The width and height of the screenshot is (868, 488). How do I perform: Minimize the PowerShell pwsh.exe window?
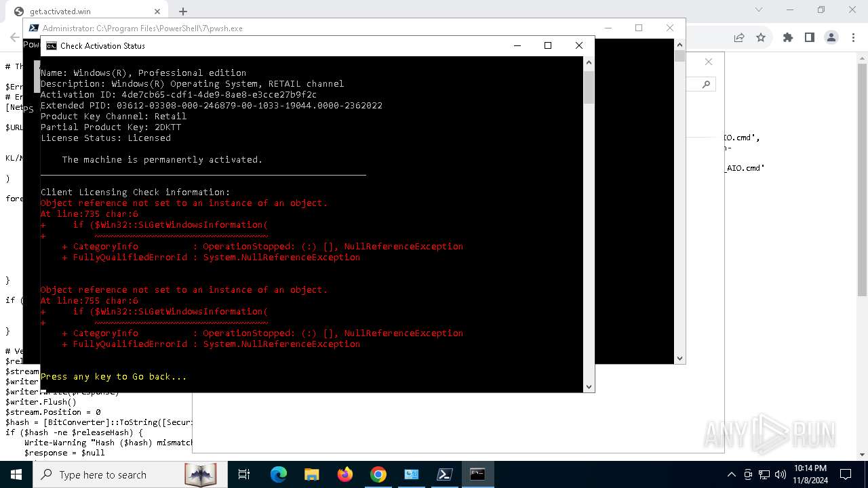coord(608,28)
